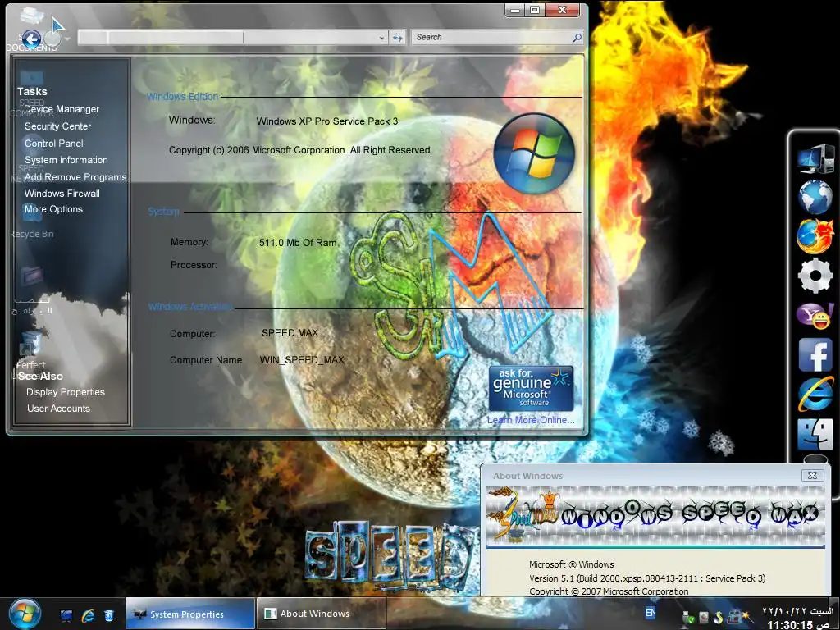Launch Firefox from the dock

click(x=815, y=235)
